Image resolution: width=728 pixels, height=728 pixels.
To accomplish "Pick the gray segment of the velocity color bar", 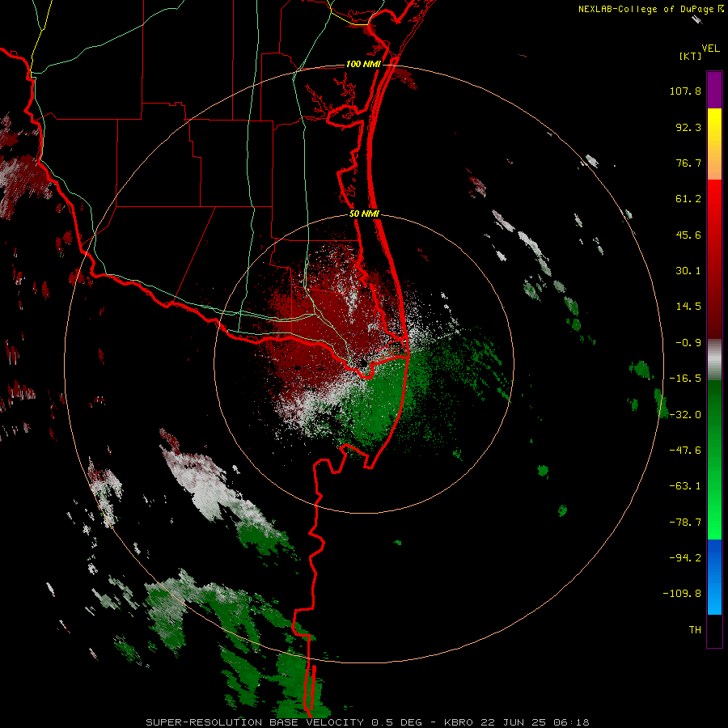I will click(x=714, y=359).
